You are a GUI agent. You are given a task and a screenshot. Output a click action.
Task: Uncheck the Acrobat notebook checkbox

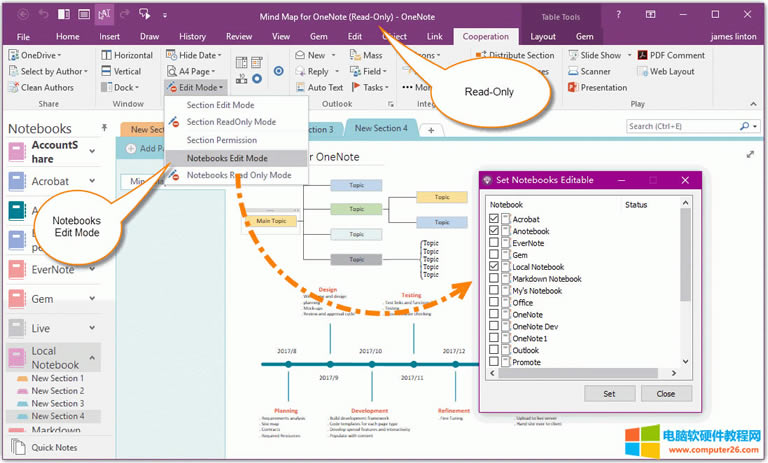point(493,219)
